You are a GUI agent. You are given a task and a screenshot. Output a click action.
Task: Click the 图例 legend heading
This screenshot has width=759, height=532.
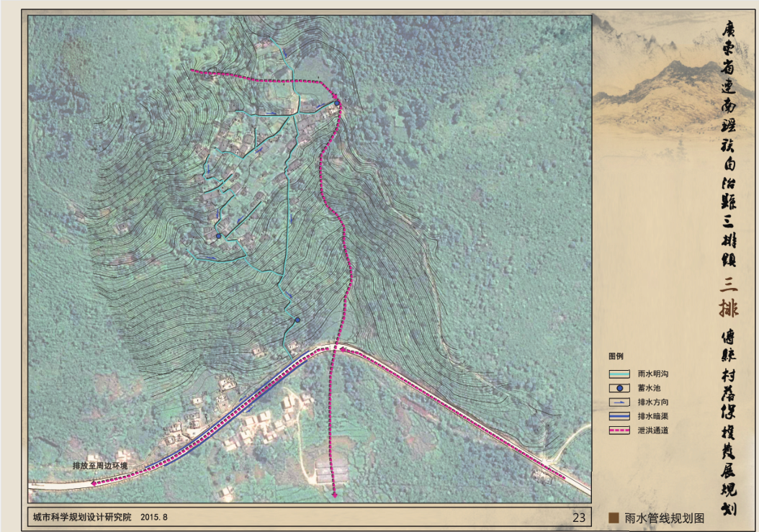[616, 357]
